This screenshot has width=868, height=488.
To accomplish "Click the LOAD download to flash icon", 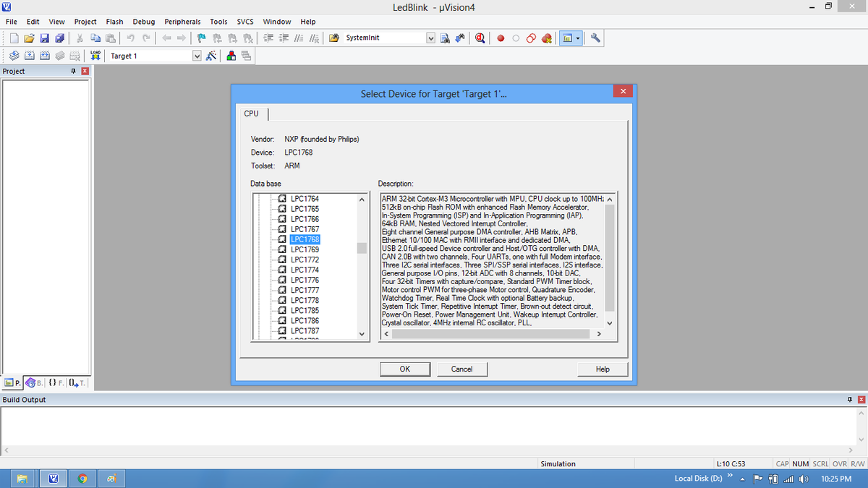I will point(96,56).
